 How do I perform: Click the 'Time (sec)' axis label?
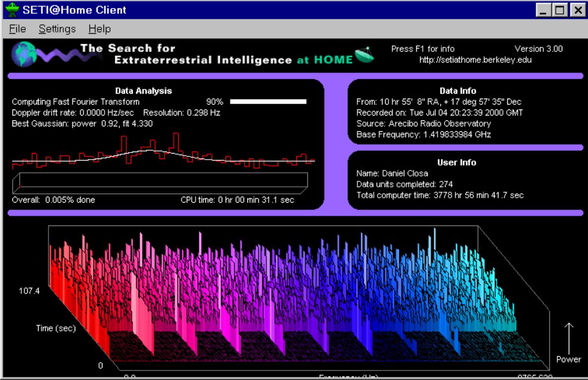[55, 328]
